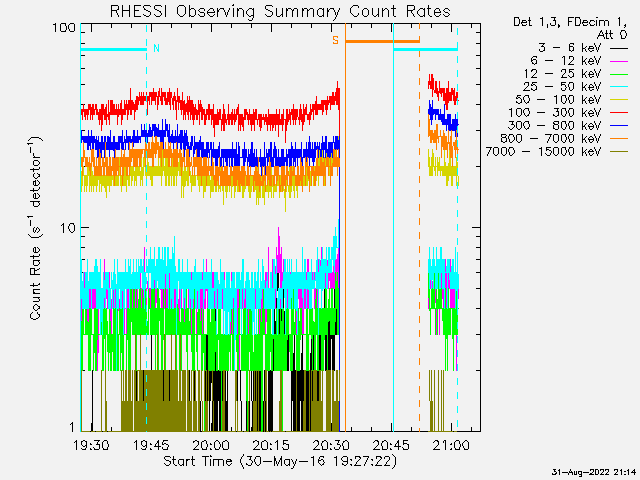Click the cyan 'N' night marker label
Screen dimensions: 640x480
[x=156, y=48]
